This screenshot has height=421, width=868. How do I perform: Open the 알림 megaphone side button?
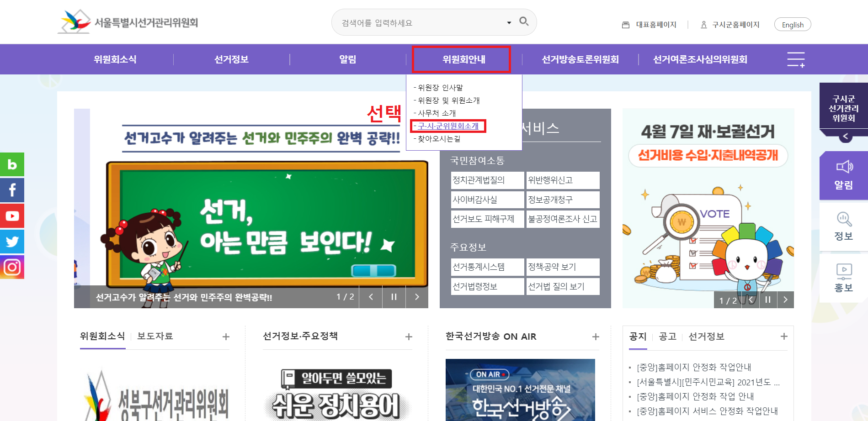point(844,175)
